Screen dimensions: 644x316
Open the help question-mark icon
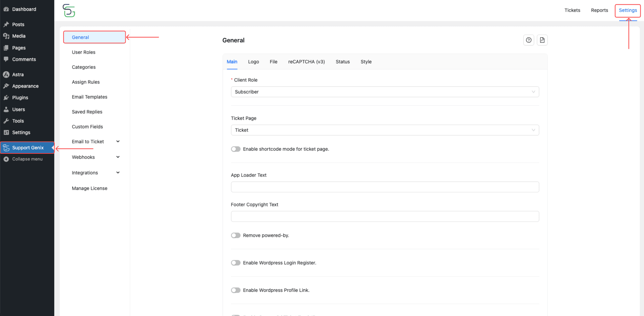click(528, 40)
